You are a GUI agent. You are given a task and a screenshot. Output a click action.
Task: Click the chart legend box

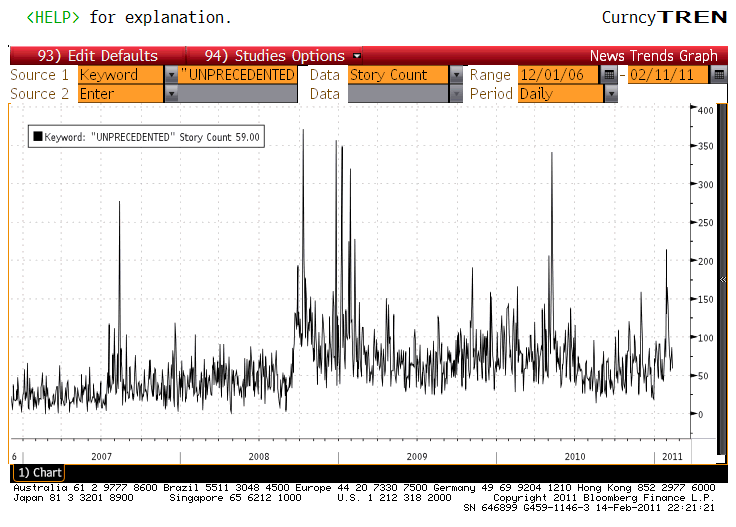tap(146, 136)
